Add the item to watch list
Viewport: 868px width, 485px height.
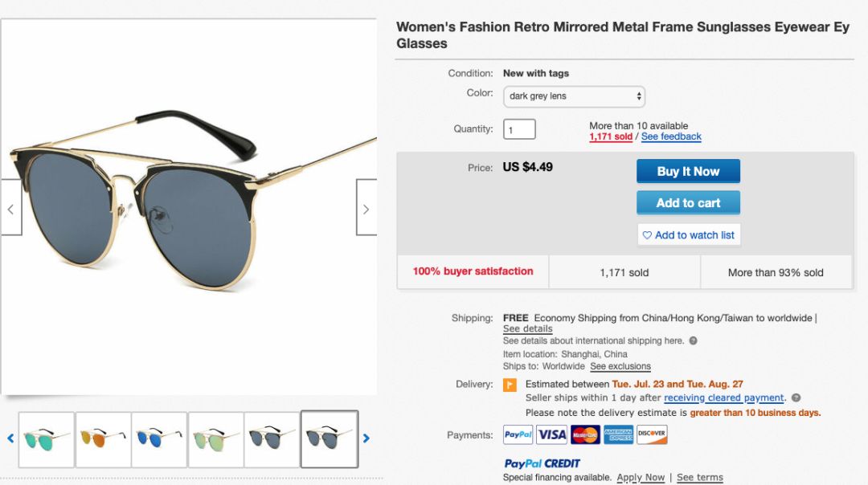point(688,235)
